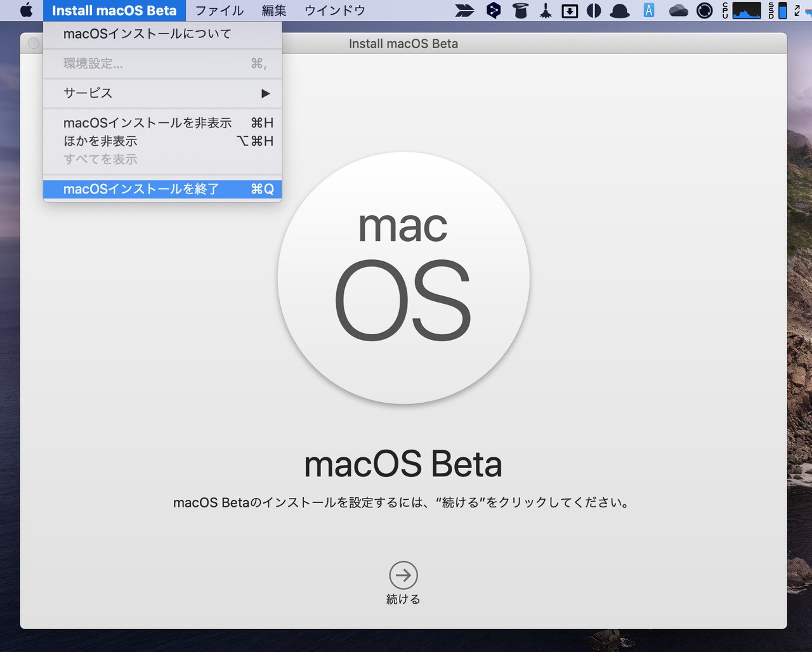Choose macOSインストールを非表示
812x652 pixels.
tap(162, 123)
